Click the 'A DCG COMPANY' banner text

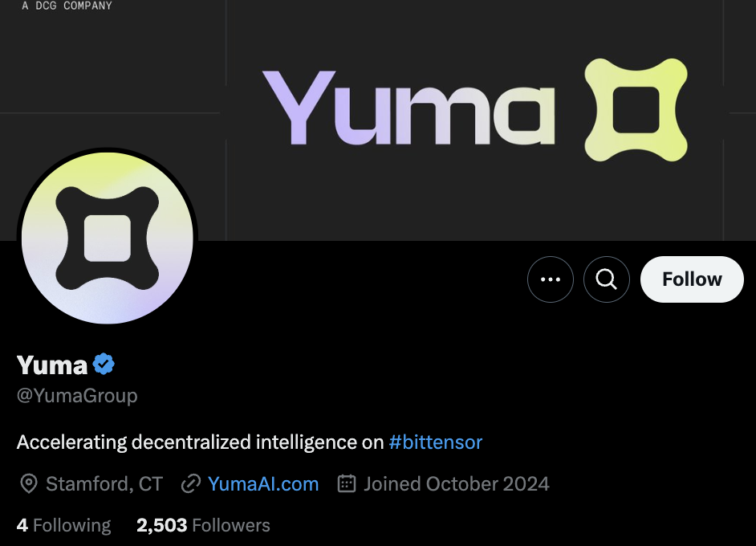(x=67, y=6)
